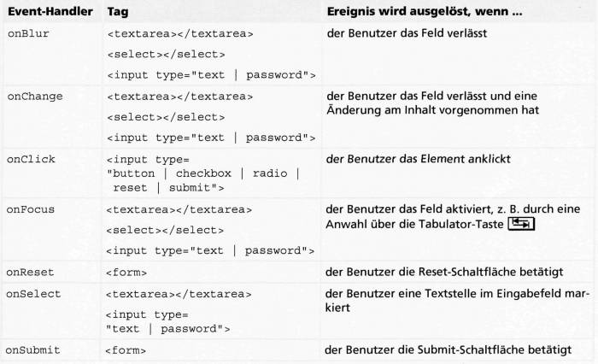This screenshot has width=598, height=364.
Task: Select the onReset event handler cell
Action: tap(31, 273)
